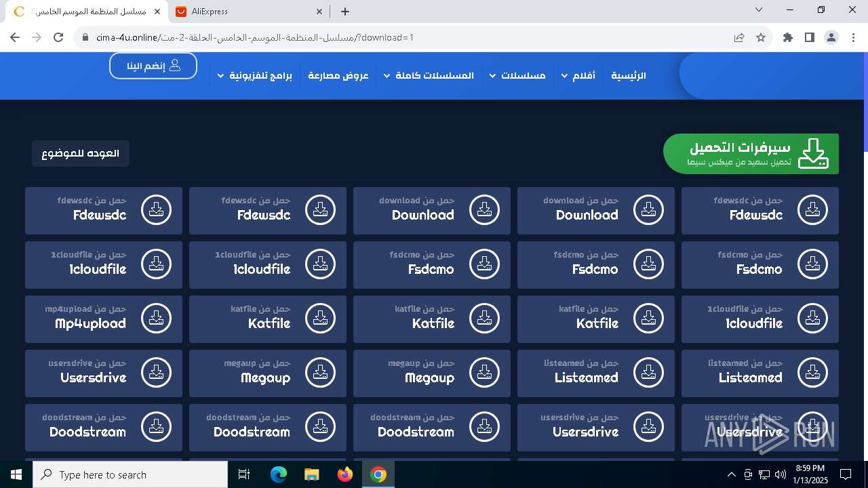Screen dimensions: 868x488
Task: Click the download icon of the rightmost Listeamed card
Action: (x=812, y=373)
